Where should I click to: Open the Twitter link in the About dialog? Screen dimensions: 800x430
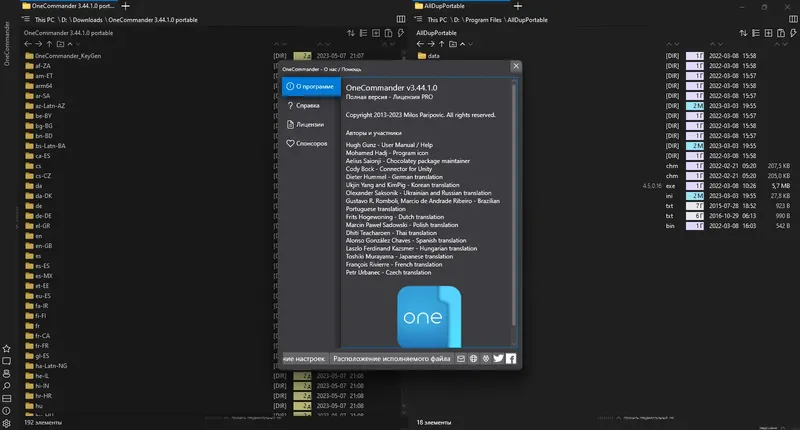[498, 359]
